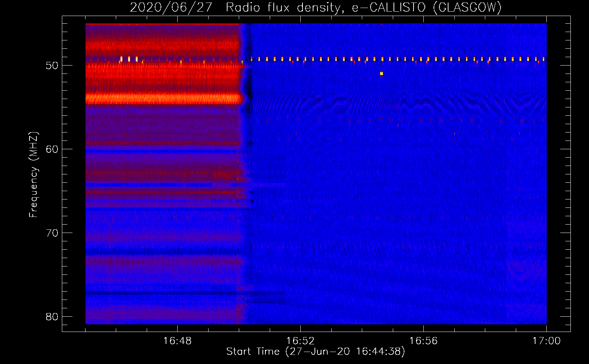This screenshot has width=589, height=364.
Task: Click the isolated yellow burst spot near 51 MHz
Action: point(381,74)
